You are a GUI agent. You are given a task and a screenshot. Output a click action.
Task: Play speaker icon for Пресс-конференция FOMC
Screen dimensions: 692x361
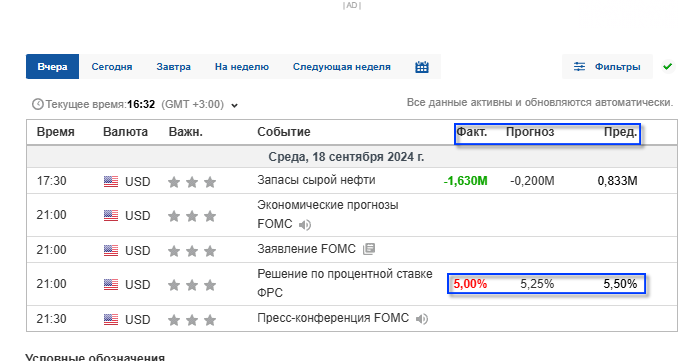pos(422,318)
